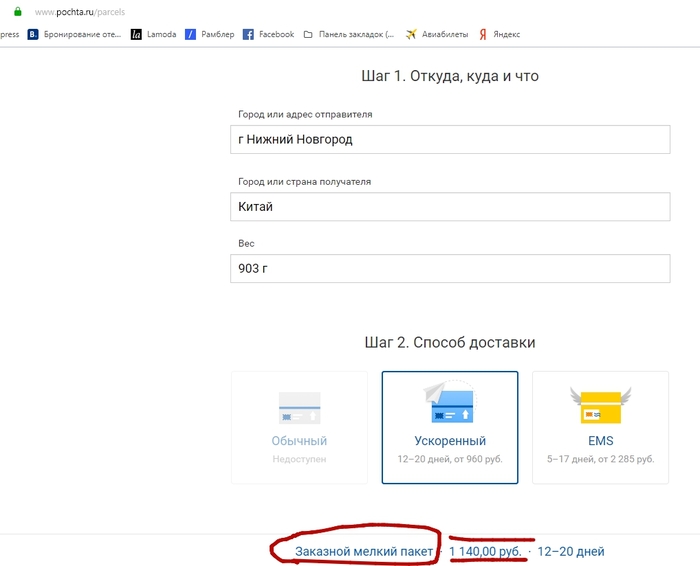The height and width of the screenshot is (566, 700).
Task: Click the weight field showing 903 г
Action: (x=449, y=268)
